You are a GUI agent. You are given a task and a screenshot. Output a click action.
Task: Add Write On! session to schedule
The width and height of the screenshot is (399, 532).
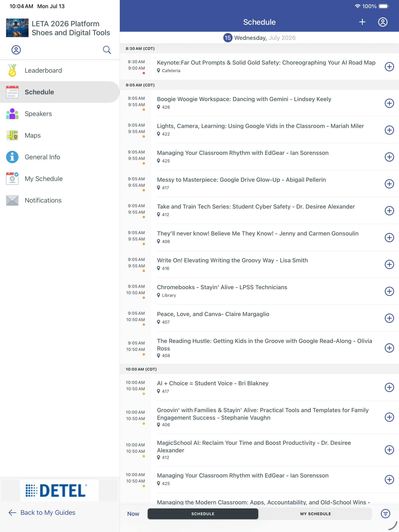pos(389,264)
